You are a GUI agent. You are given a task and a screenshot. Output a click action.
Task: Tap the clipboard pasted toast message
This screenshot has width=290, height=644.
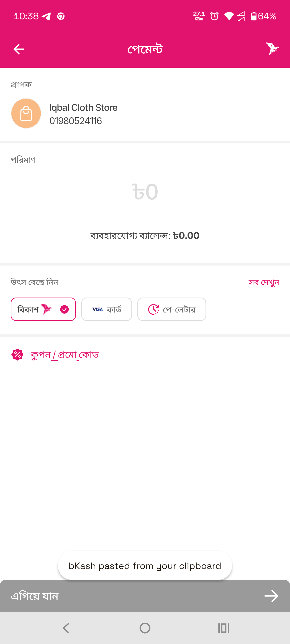point(145,566)
